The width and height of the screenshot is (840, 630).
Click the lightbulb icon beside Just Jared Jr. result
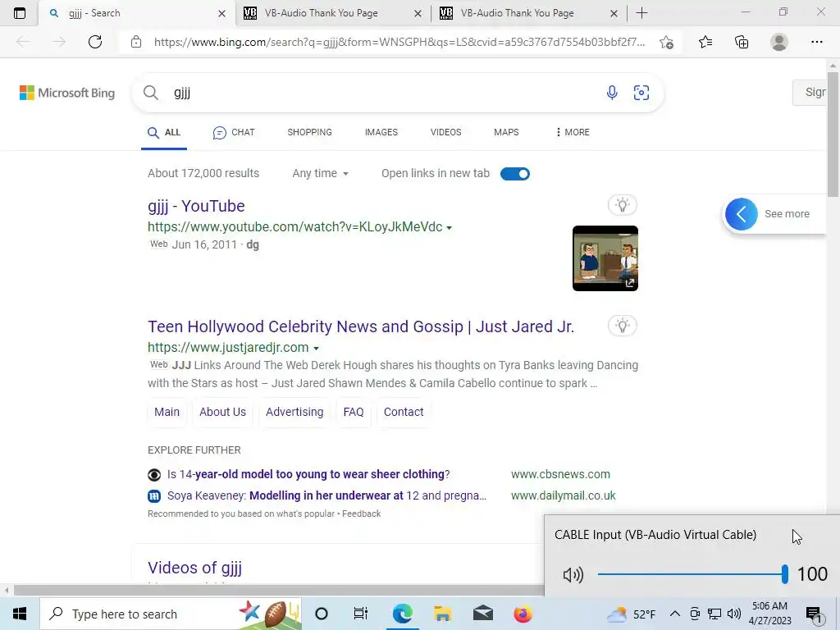(x=622, y=325)
